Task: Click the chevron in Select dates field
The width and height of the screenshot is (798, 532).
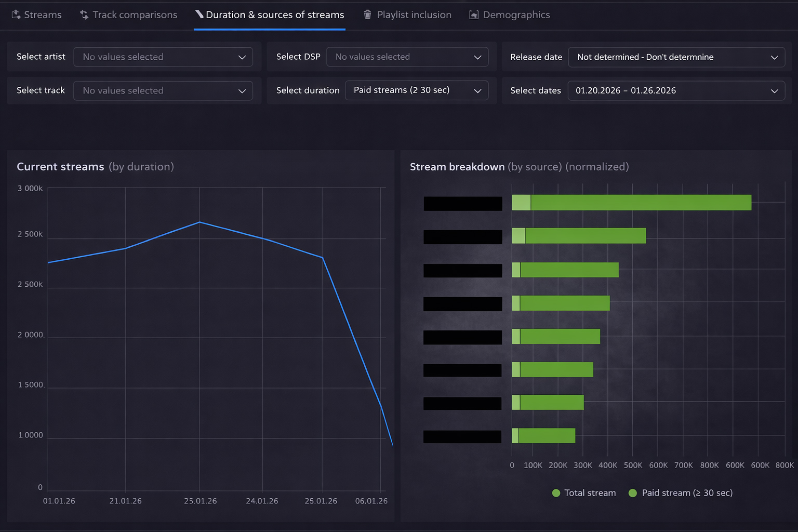Action: coord(774,91)
